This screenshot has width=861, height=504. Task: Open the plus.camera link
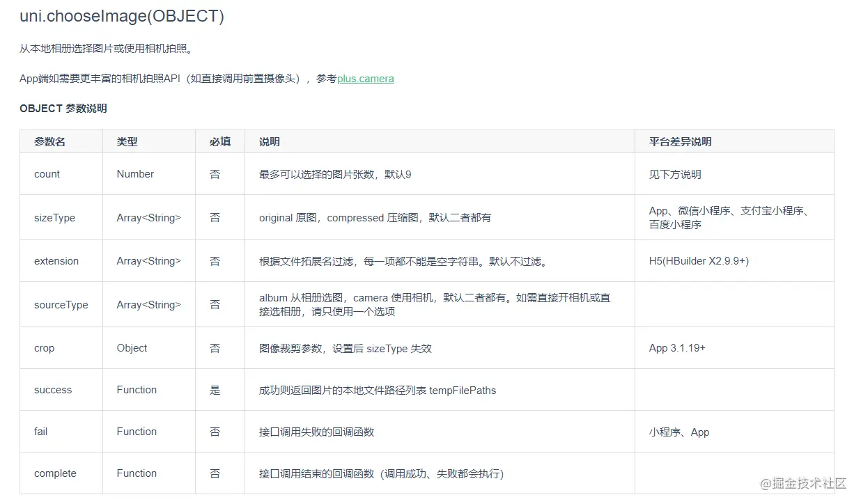pyautogui.click(x=365, y=78)
